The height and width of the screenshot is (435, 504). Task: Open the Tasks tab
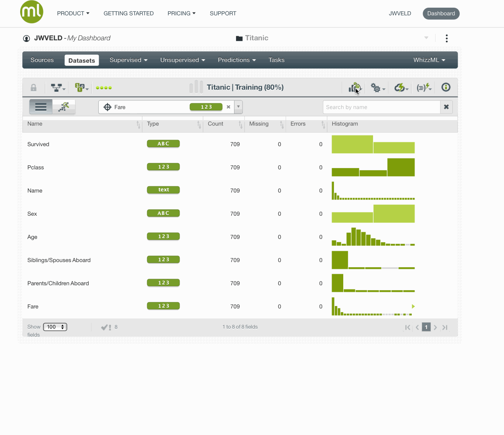(x=276, y=60)
